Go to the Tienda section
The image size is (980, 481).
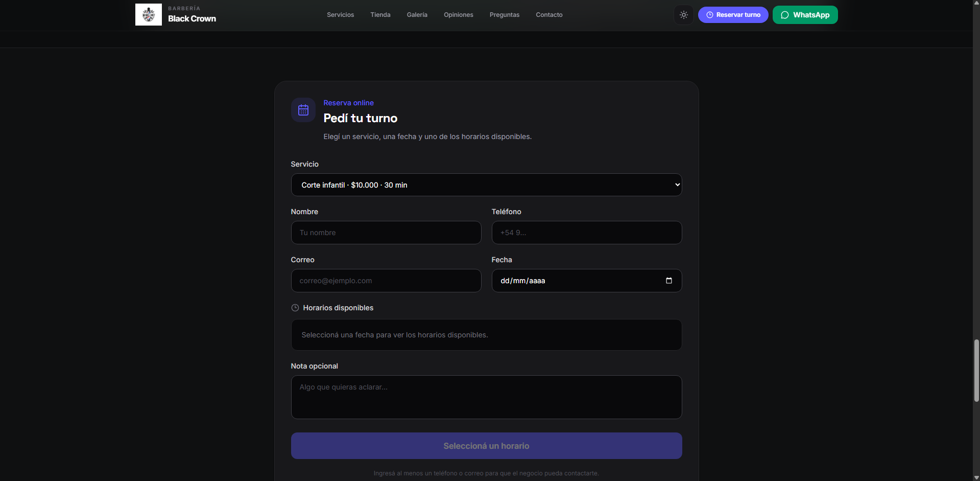(x=380, y=15)
